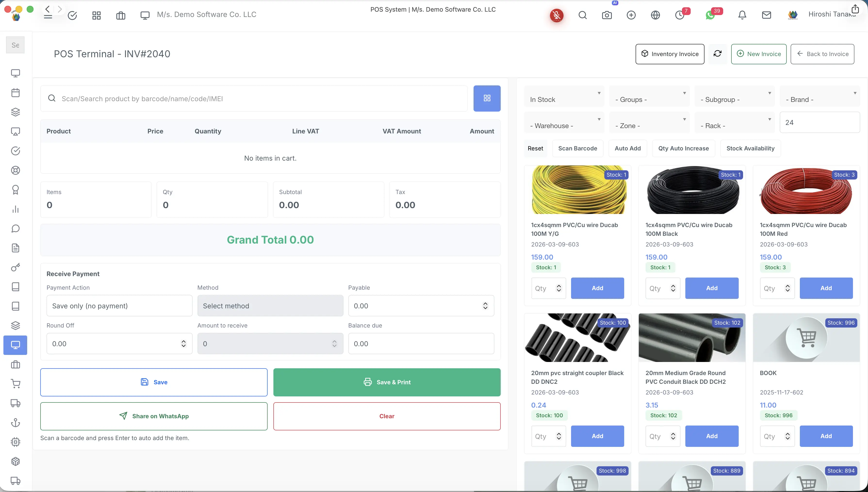Image resolution: width=868 pixels, height=492 pixels.
Task: Click Share on WhatsApp button
Action: point(154,416)
